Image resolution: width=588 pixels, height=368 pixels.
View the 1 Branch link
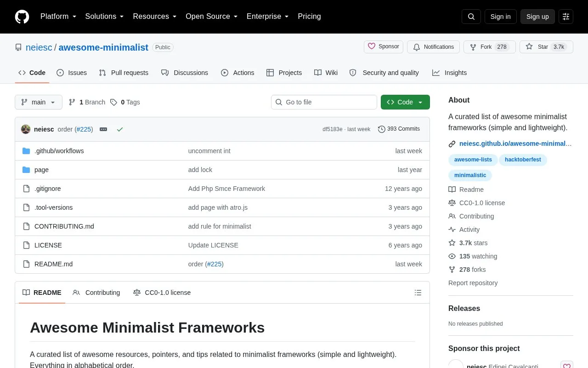87,102
